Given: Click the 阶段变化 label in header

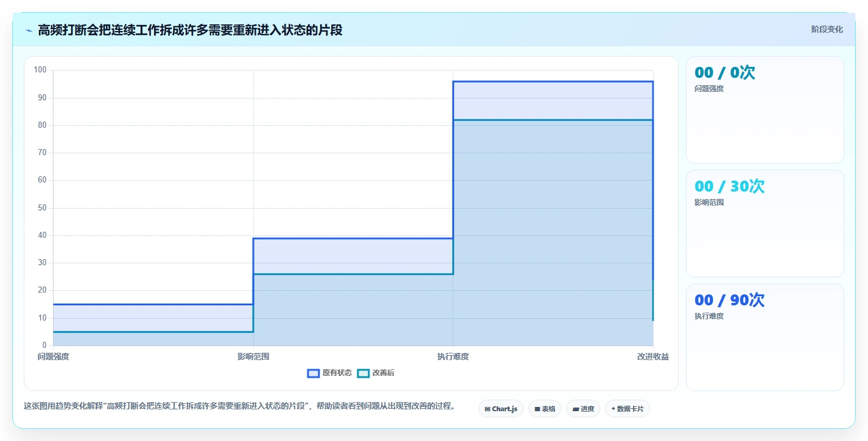Looking at the screenshot, I should click(827, 29).
